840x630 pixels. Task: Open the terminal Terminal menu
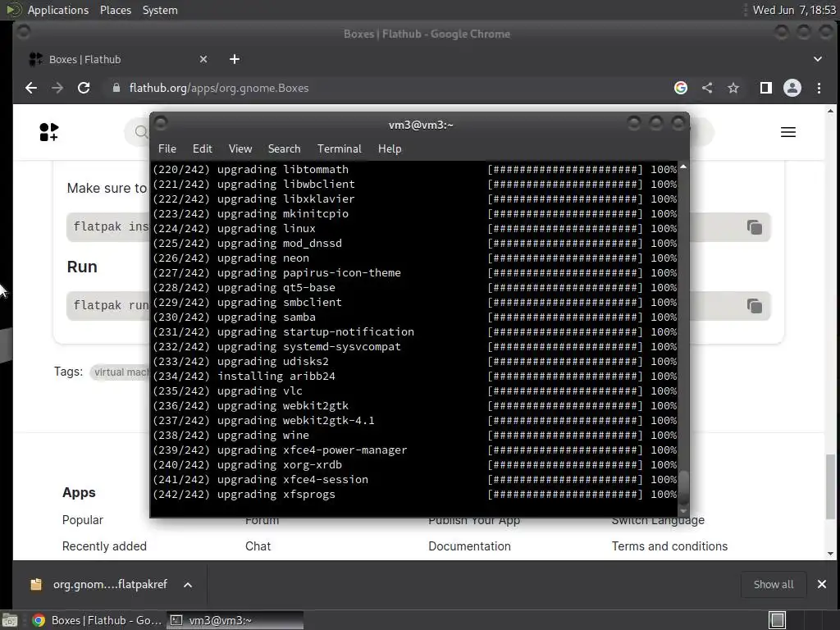click(x=339, y=149)
